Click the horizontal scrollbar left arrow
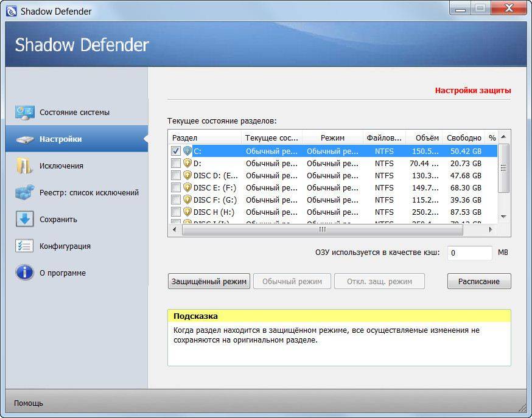 coord(175,229)
